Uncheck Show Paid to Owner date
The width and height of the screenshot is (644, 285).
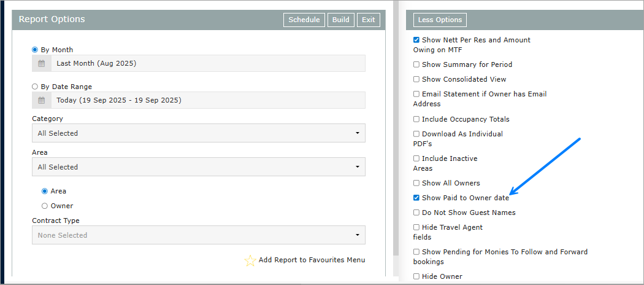(416, 198)
